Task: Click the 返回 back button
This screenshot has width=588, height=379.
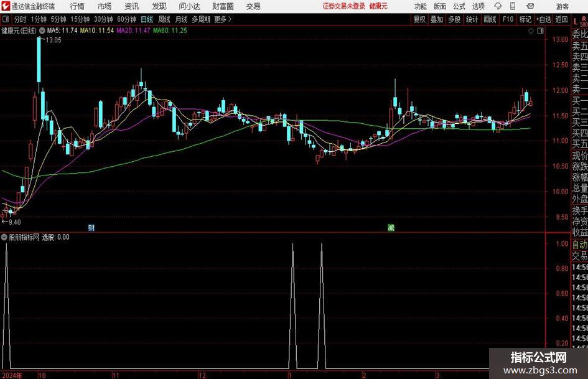Action: 561,19
